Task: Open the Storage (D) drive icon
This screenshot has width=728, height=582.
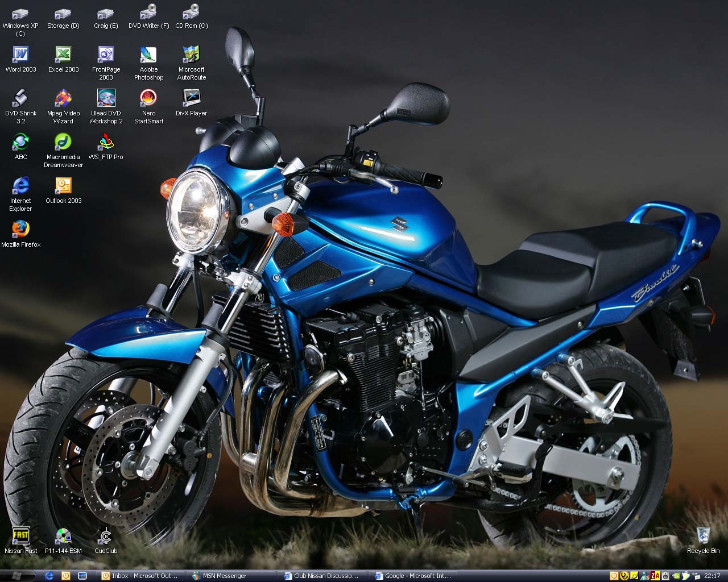Action: [x=63, y=18]
